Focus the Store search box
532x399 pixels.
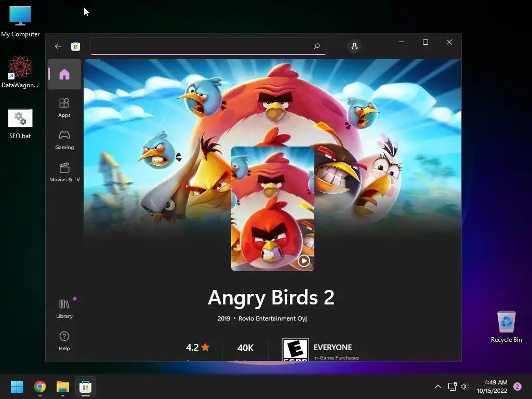[208, 46]
